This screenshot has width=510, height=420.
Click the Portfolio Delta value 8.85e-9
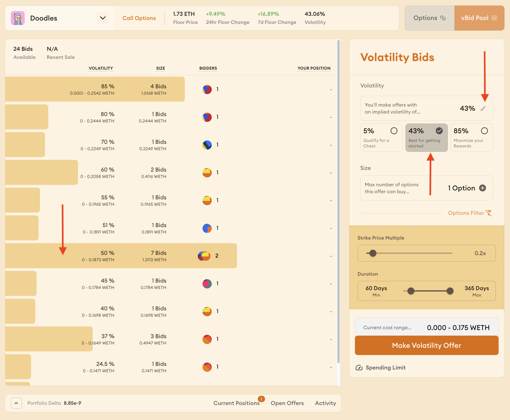click(x=72, y=403)
